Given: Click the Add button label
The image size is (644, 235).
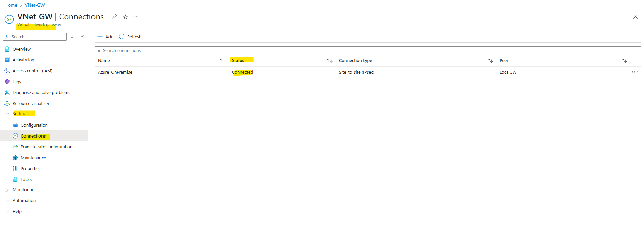Looking at the screenshot, I should (109, 37).
